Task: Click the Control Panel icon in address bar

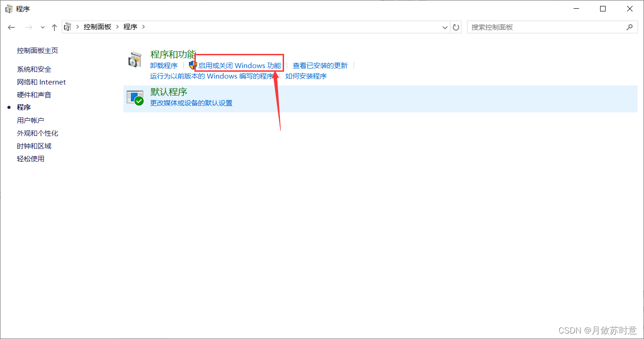Action: [68, 27]
